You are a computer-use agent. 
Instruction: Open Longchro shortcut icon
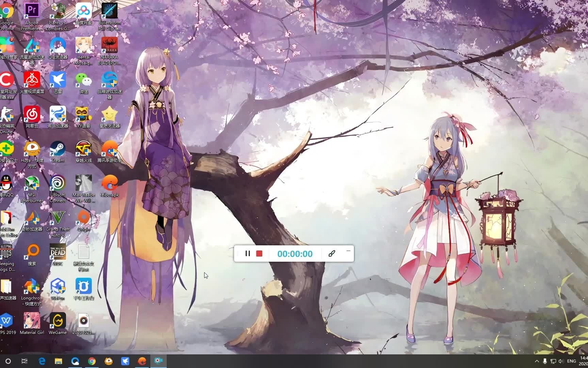(32, 292)
